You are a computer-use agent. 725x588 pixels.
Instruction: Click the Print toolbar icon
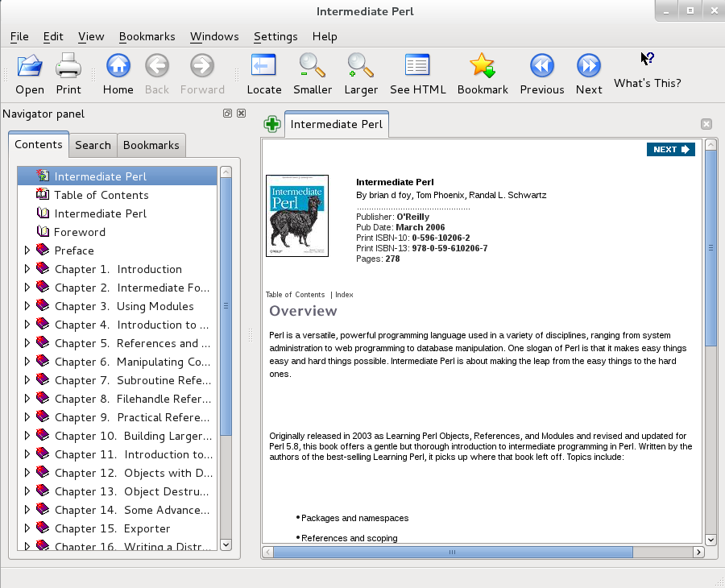[68, 65]
